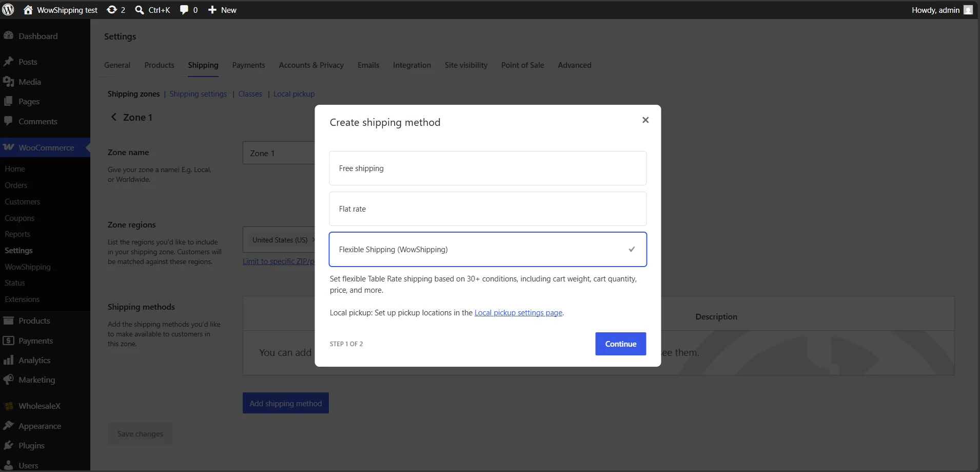Open WooCommerce Coupons submenu item
The width and height of the screenshot is (980, 472).
coord(19,218)
